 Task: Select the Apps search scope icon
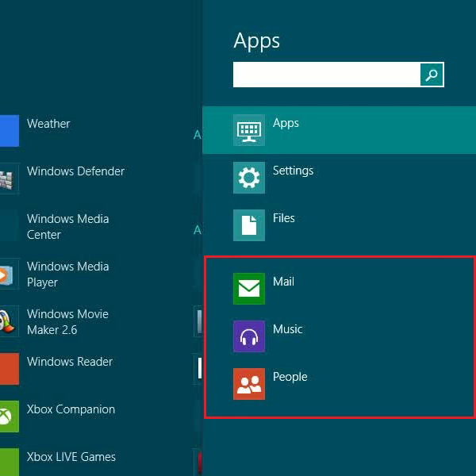click(249, 130)
